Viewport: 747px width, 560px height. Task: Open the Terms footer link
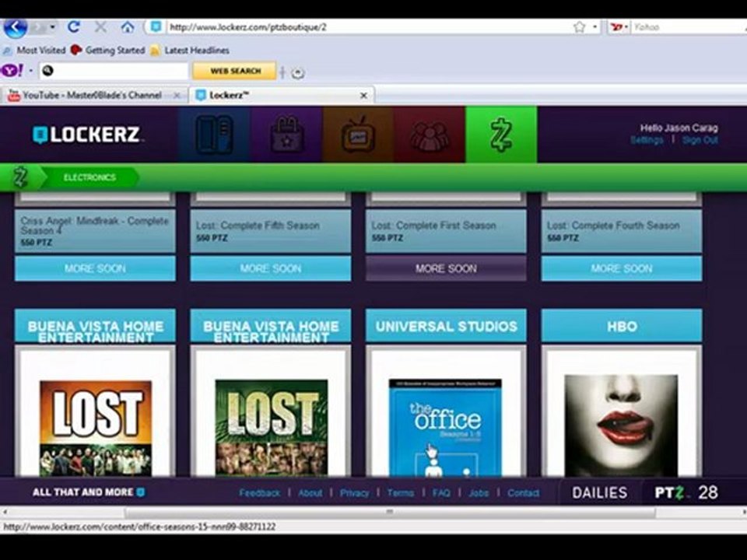[x=400, y=493]
